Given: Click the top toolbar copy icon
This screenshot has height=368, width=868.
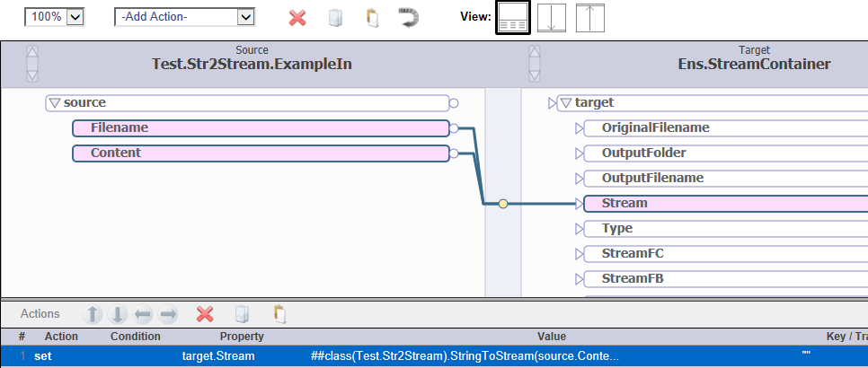Looking at the screenshot, I should pos(335,18).
